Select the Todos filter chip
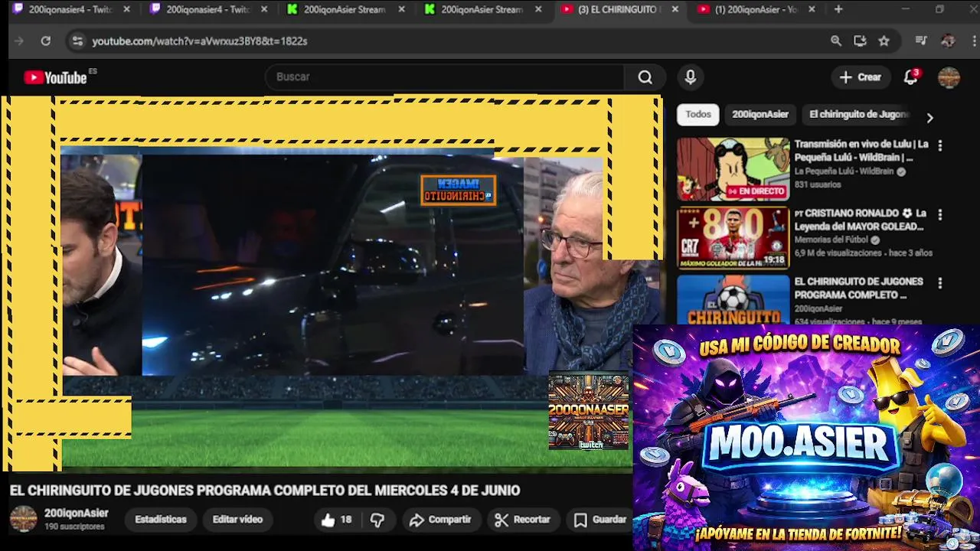The image size is (980, 551). (698, 114)
